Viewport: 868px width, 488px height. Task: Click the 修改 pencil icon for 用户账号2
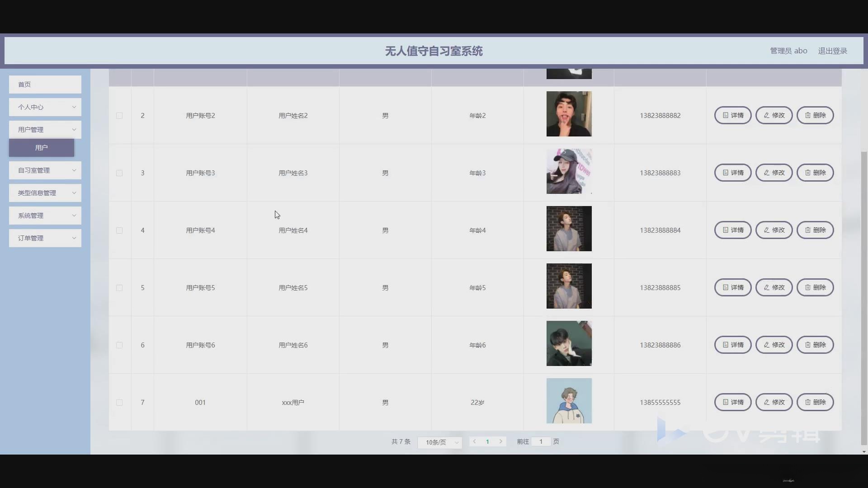(767, 115)
